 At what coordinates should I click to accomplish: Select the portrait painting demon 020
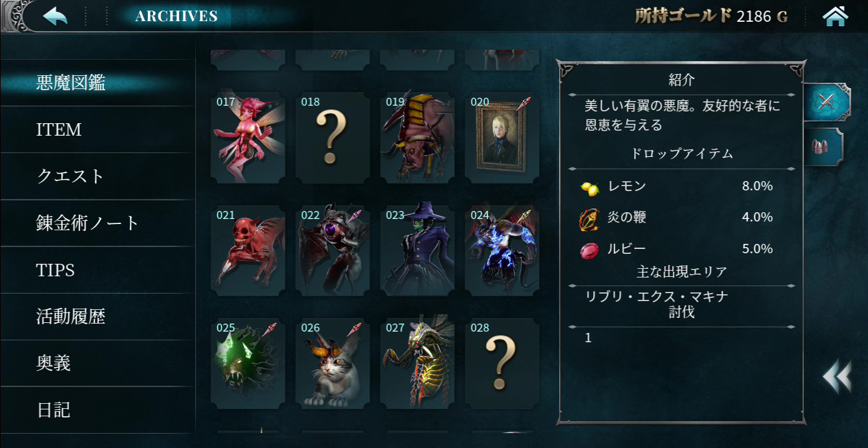click(x=502, y=138)
